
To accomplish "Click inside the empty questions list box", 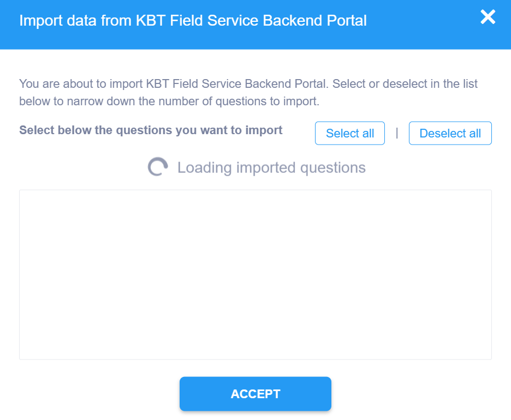I will [x=255, y=274].
